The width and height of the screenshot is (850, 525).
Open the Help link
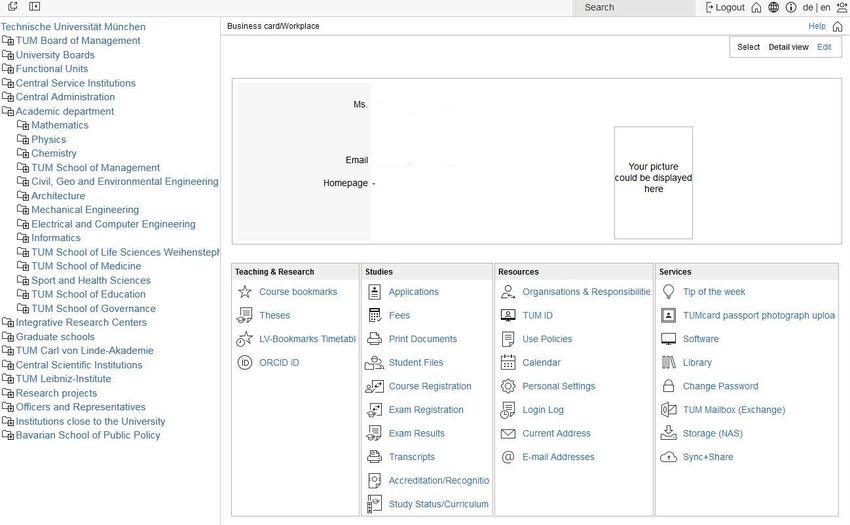(x=817, y=26)
